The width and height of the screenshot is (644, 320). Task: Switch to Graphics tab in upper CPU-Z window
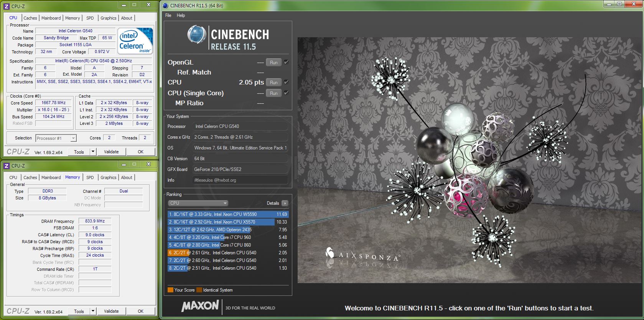click(109, 18)
